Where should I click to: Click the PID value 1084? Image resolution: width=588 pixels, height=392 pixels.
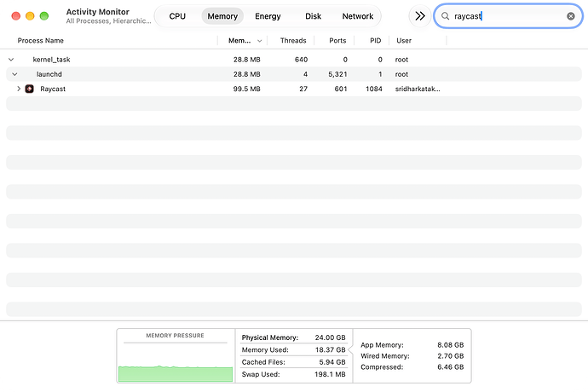(x=374, y=89)
